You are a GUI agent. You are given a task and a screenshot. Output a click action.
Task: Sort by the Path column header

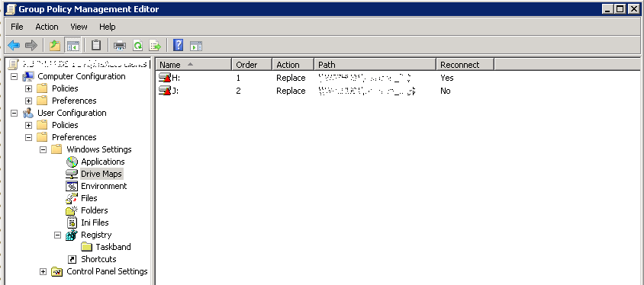[x=375, y=64]
